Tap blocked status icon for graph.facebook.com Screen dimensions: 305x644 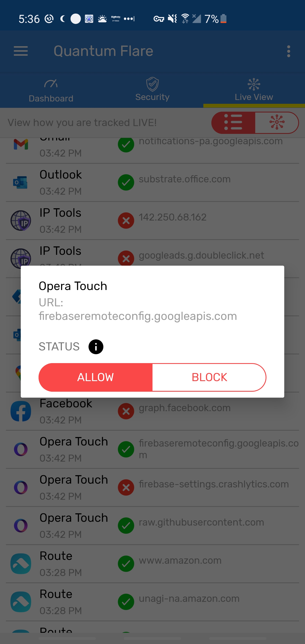[126, 411]
